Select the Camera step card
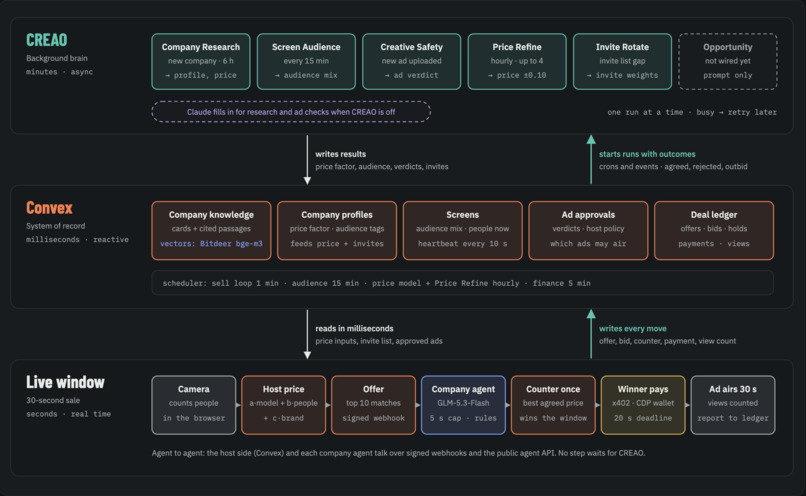This screenshot has height=496, width=806. (x=194, y=405)
